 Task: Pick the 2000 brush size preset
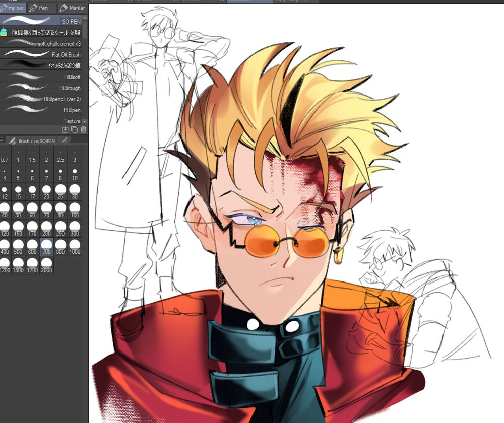[x=46, y=265]
